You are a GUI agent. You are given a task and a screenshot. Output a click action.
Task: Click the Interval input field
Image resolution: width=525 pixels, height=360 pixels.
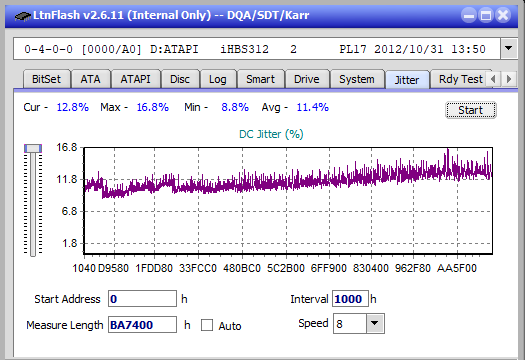350,299
